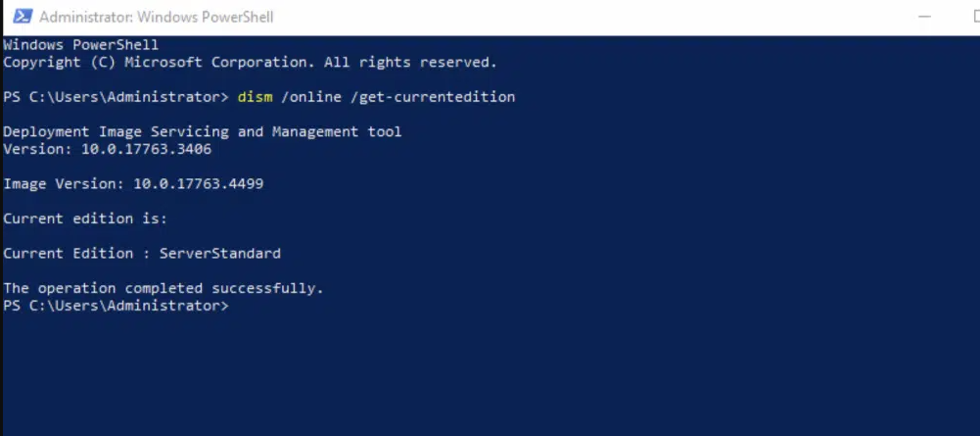
Task: Click the 'Windows PowerShell' header line in console
Action: [80, 45]
